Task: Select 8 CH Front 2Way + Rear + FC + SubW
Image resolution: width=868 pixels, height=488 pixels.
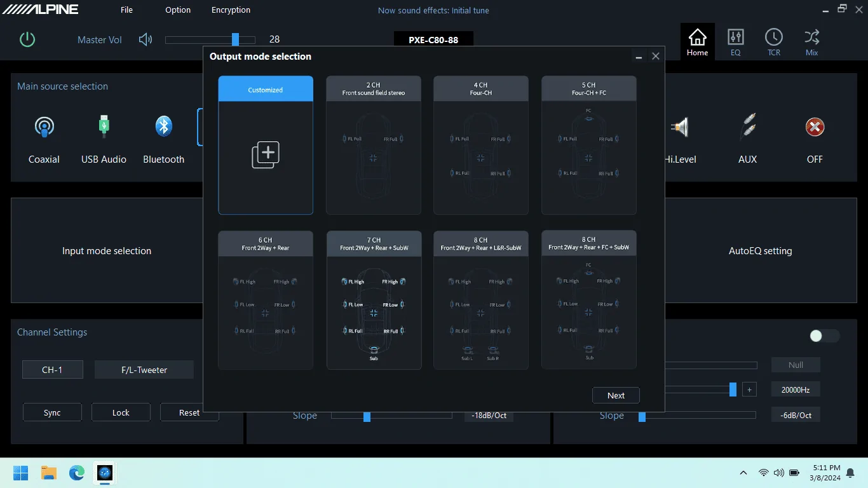Action: click(589, 300)
